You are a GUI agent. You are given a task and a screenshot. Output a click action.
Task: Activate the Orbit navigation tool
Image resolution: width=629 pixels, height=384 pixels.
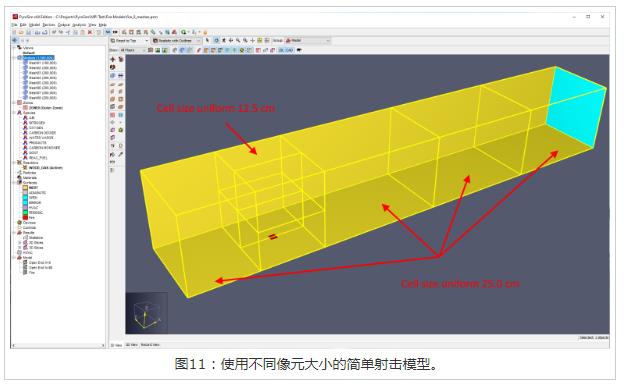(217, 41)
